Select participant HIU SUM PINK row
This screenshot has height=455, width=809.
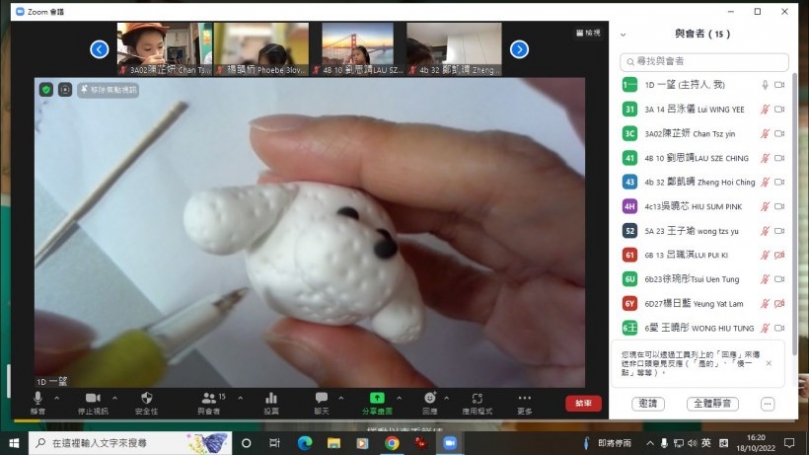coord(704,206)
